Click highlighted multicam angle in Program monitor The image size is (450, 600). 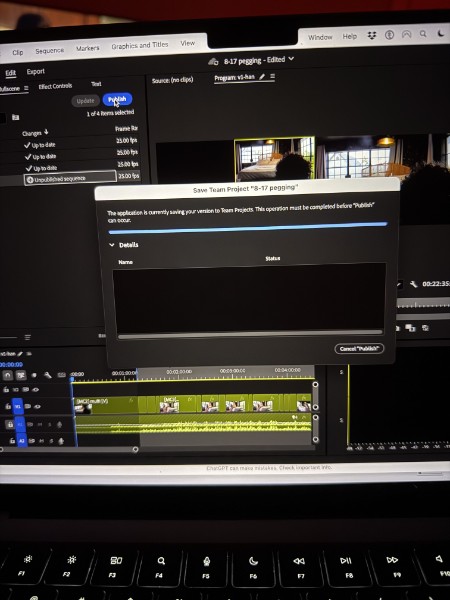pos(274,158)
